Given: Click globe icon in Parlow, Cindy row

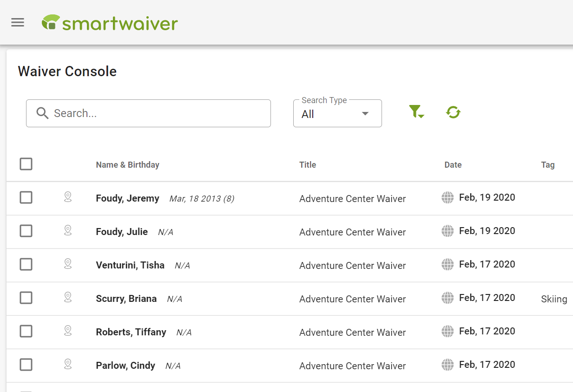Looking at the screenshot, I should click(448, 365).
